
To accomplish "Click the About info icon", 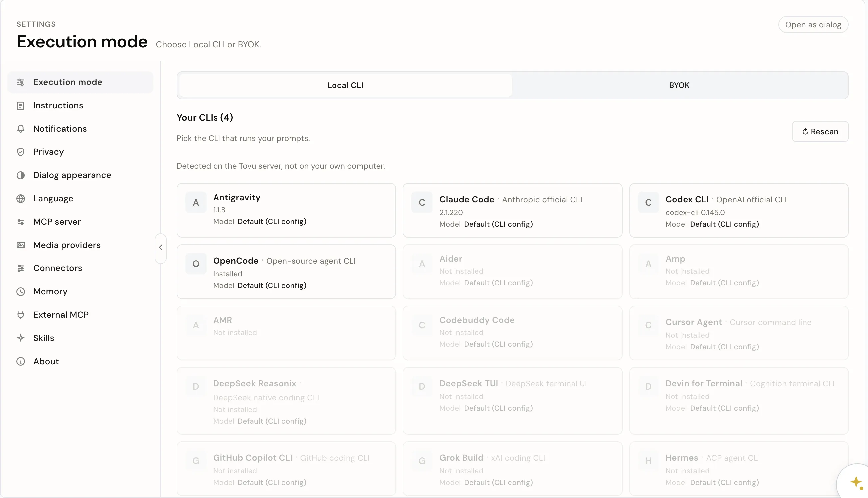I will click(x=21, y=361).
